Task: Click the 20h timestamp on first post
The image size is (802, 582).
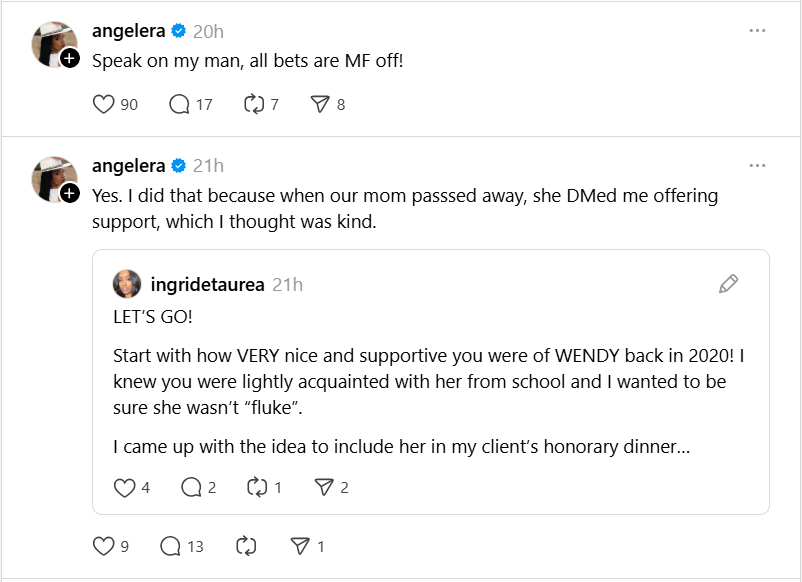Action: pos(208,31)
